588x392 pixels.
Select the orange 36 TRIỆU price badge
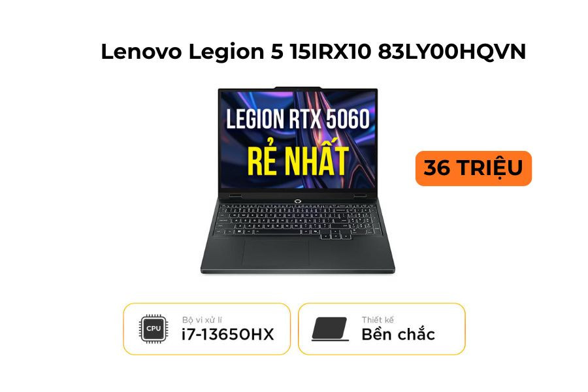click(473, 168)
